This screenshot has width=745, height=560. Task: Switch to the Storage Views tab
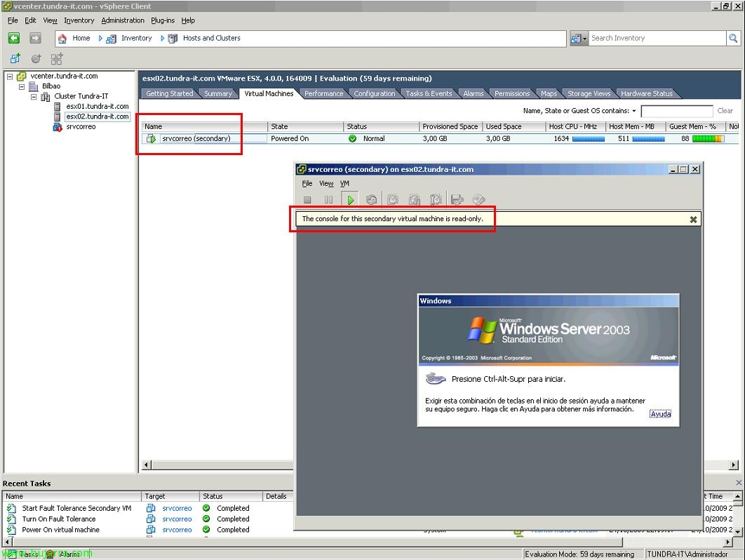pos(589,93)
